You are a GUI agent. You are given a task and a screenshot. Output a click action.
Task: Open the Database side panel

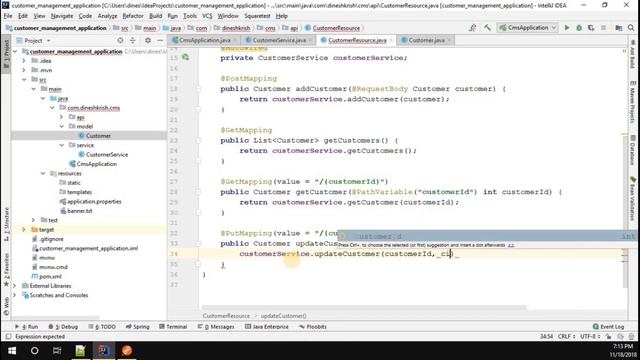click(x=632, y=150)
